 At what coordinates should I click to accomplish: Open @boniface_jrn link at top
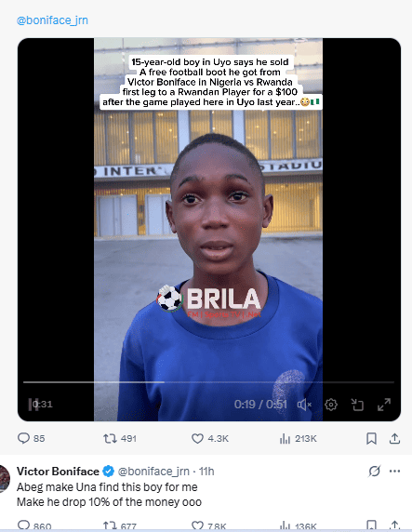pos(52,20)
